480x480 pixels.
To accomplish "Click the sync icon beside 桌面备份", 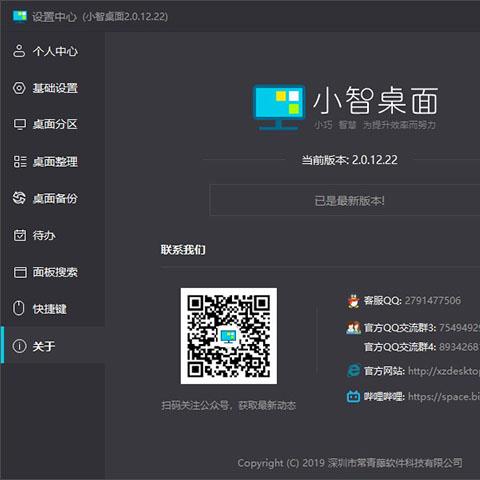I will click(19, 198).
